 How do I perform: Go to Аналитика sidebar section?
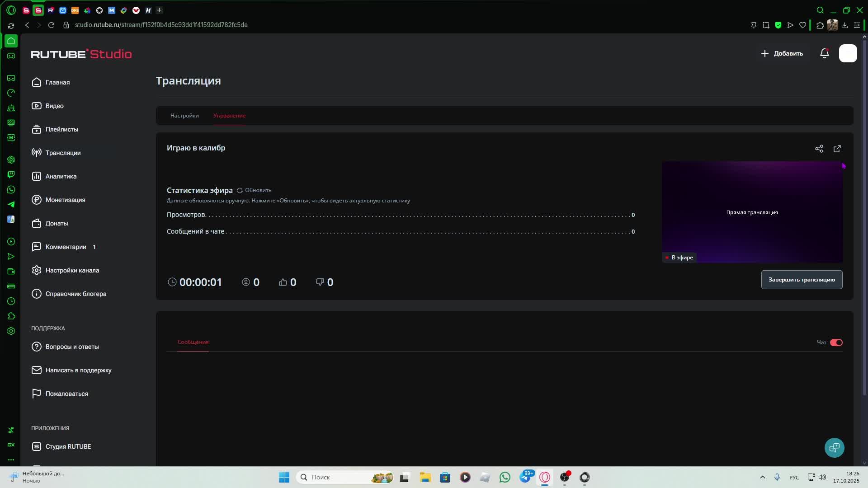pyautogui.click(x=61, y=176)
